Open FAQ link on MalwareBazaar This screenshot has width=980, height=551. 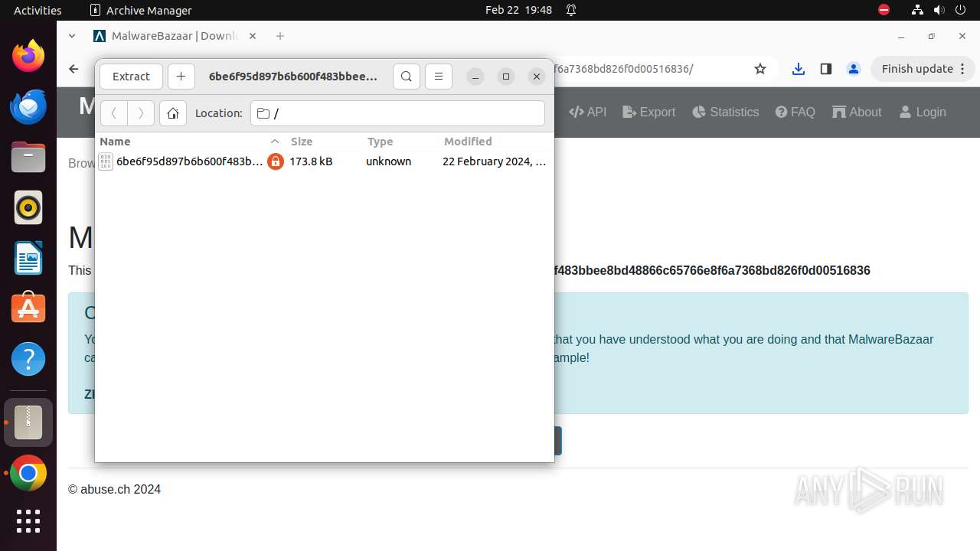pyautogui.click(x=795, y=112)
